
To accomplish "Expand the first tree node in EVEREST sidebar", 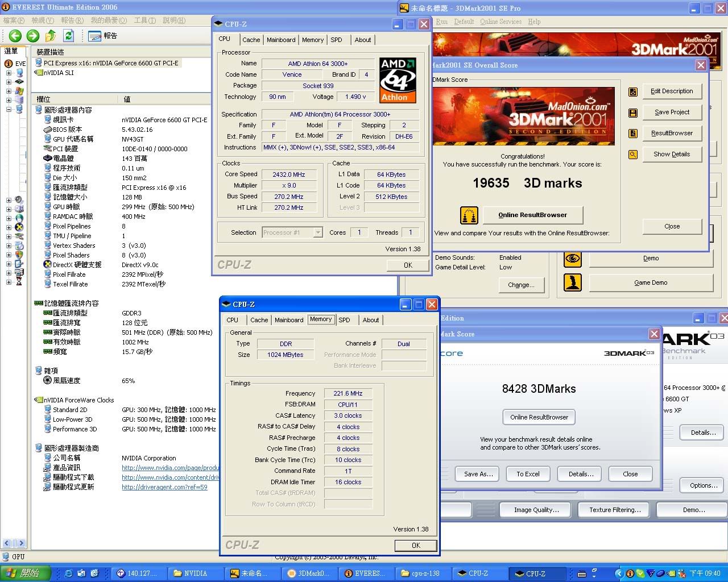I will (9, 73).
